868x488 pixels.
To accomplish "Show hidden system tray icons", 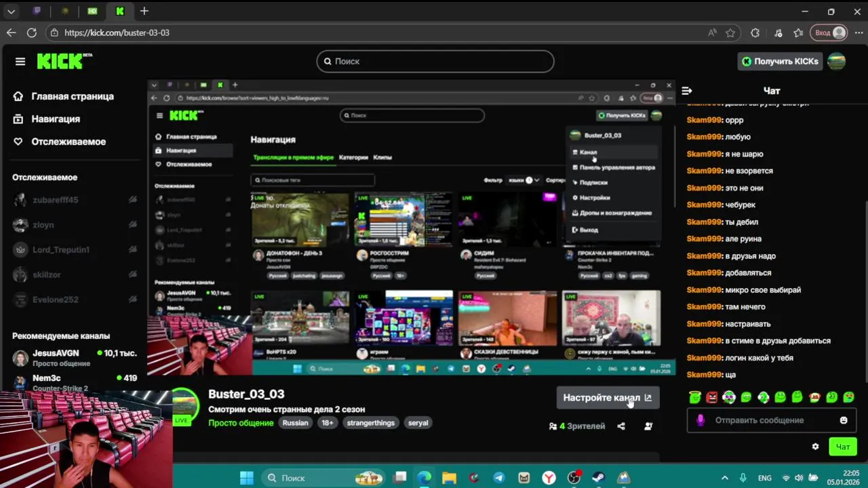I will [724, 478].
